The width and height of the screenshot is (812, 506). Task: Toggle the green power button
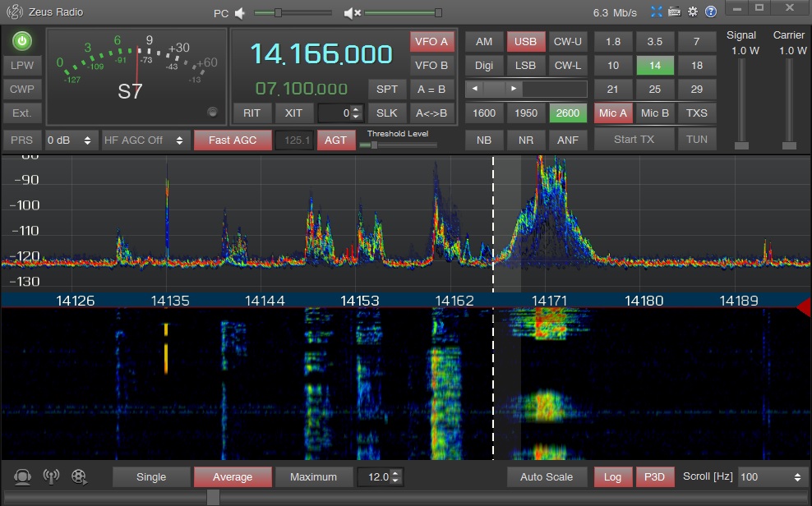pos(21,41)
